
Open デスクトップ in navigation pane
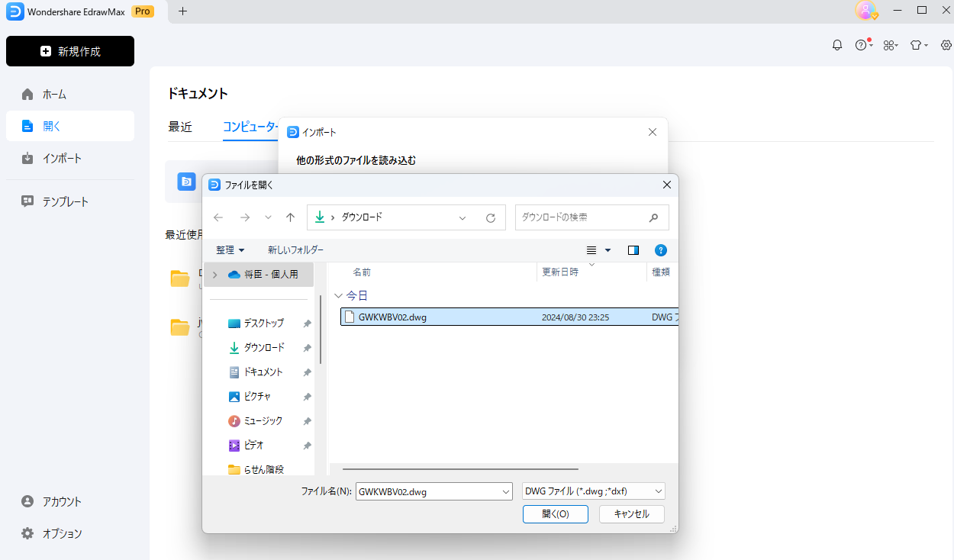pos(263,323)
